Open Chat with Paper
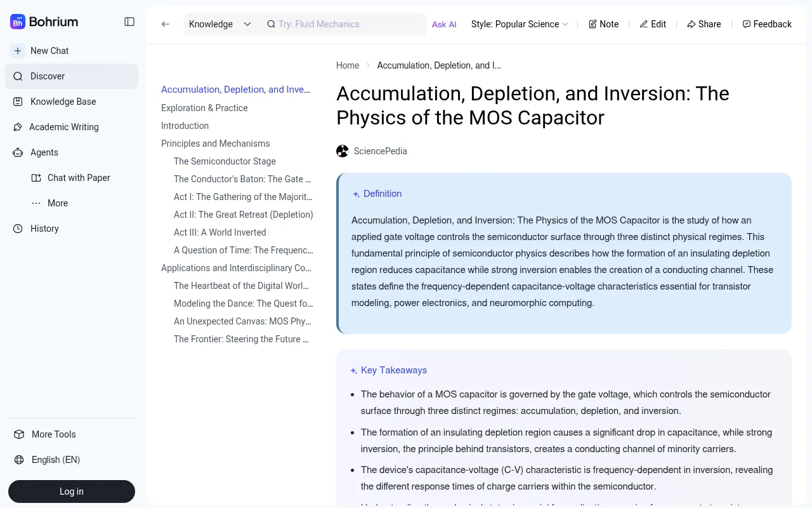Screen dimensions: 812x508 pyautogui.click(x=79, y=178)
